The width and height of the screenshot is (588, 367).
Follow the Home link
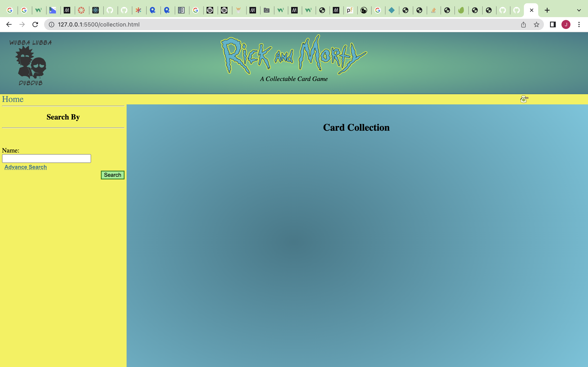13,99
